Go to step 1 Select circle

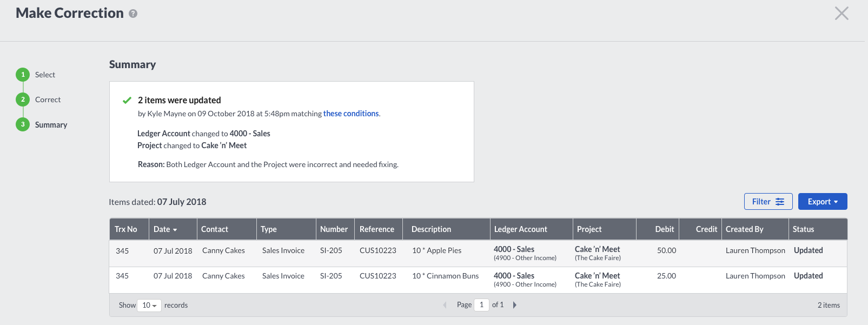point(23,75)
